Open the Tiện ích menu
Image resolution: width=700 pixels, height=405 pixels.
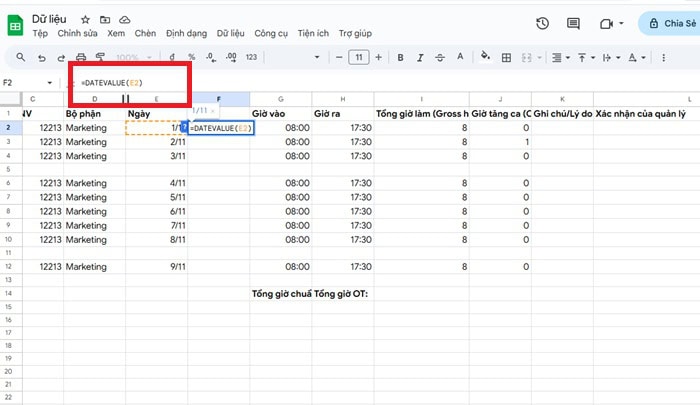[x=313, y=33]
